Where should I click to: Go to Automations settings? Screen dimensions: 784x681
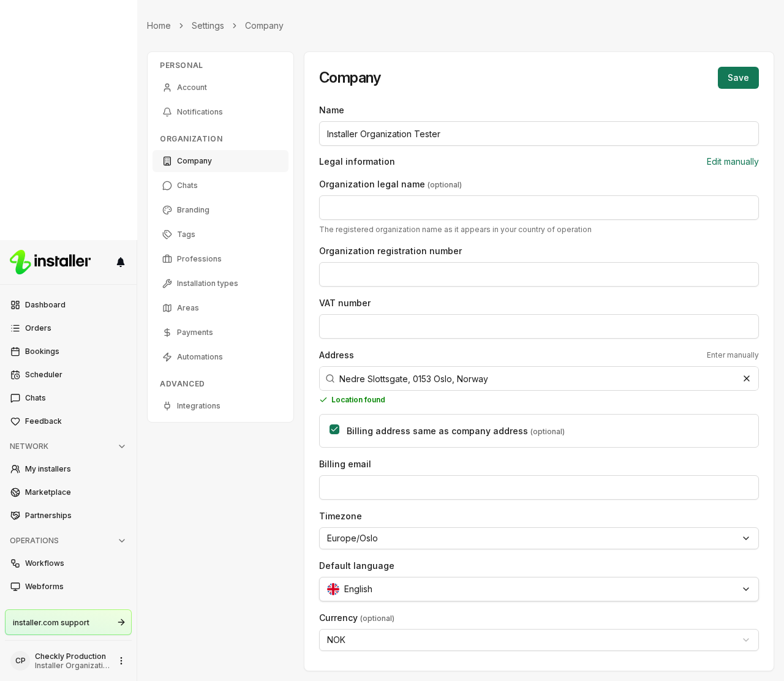(221, 357)
